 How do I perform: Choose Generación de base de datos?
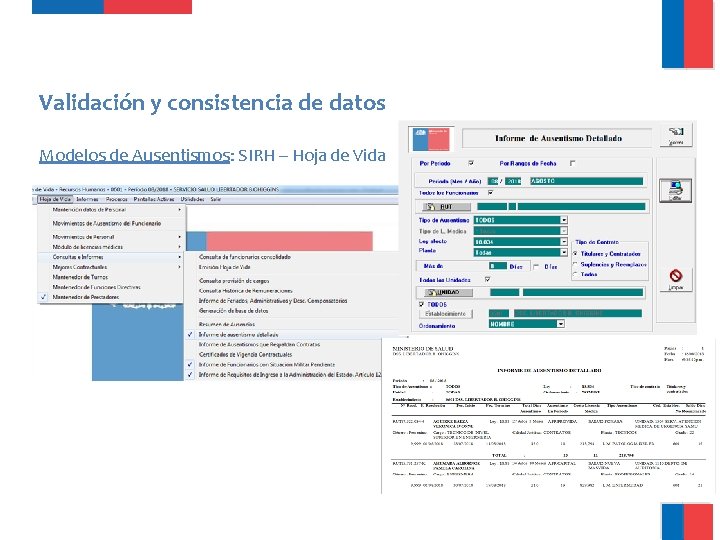tap(233, 311)
